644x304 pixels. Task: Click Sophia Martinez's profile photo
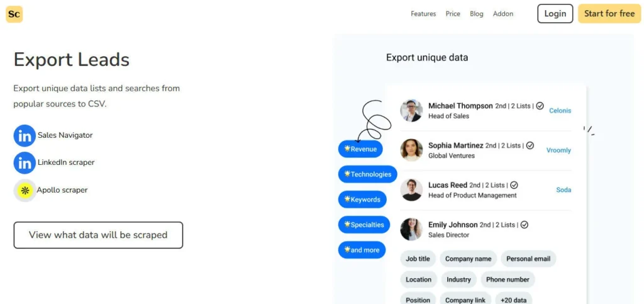pos(411,150)
